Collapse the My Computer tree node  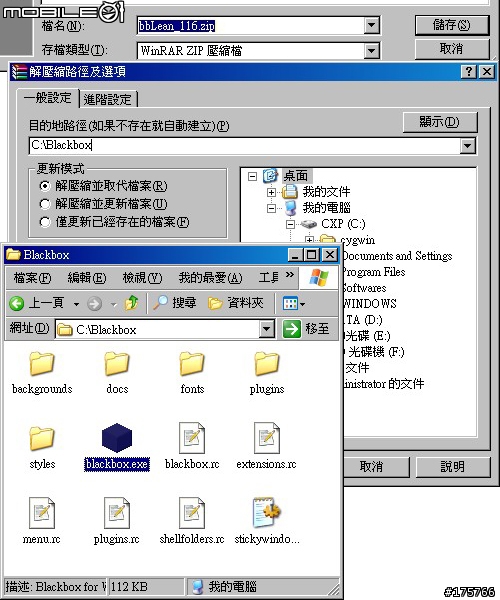(271, 208)
